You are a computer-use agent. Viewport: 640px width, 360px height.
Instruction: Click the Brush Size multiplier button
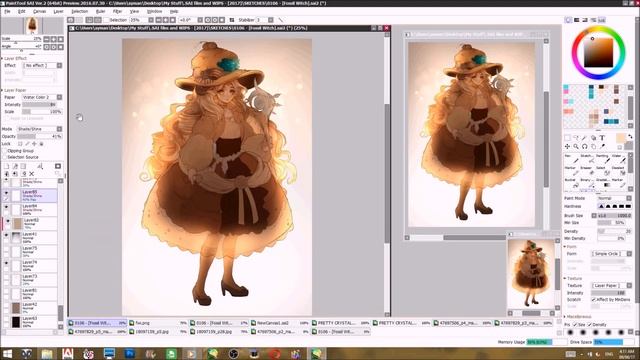click(x=594, y=216)
